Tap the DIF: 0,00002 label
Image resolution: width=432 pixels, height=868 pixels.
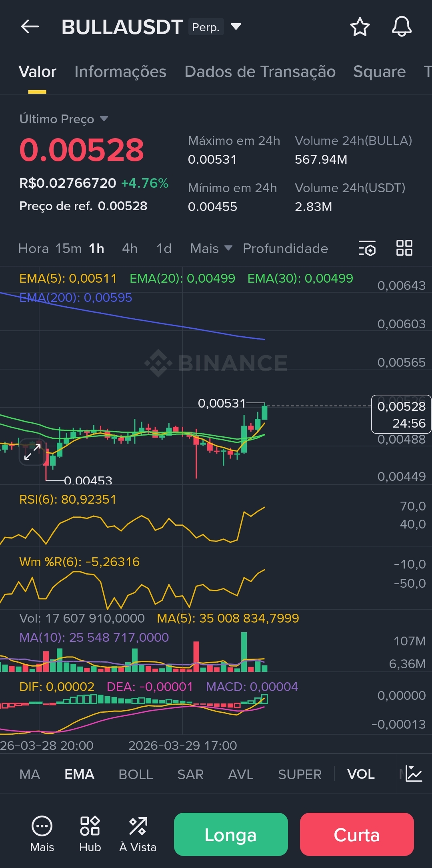click(57, 687)
